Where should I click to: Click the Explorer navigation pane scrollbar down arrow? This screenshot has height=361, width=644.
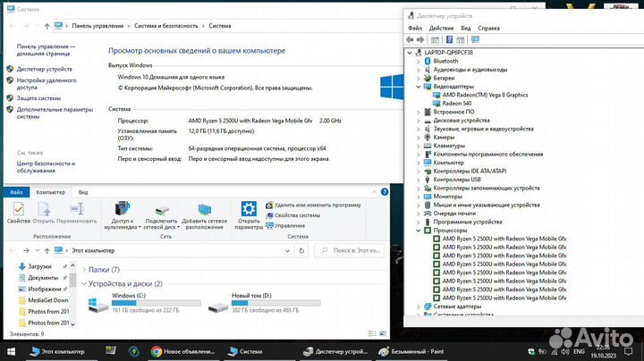pyautogui.click(x=72, y=324)
